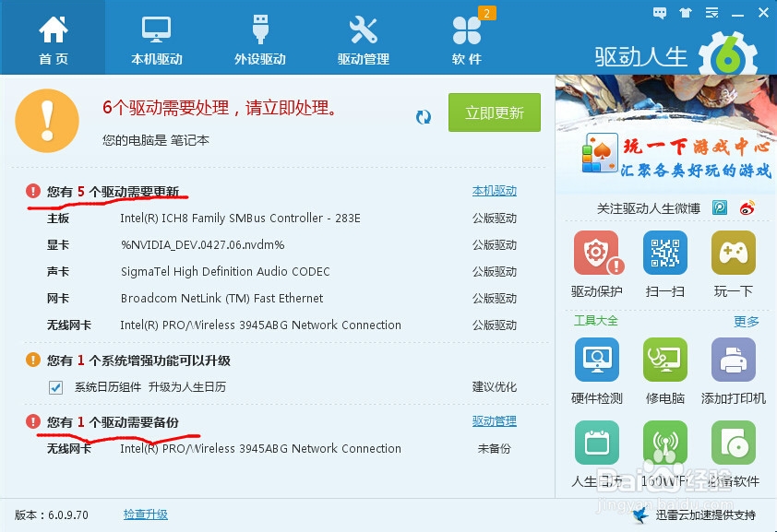Select the NVIDIA_DEV.0427.06 display driver entry
Viewport: 777px width, 532px height.
tap(203, 245)
